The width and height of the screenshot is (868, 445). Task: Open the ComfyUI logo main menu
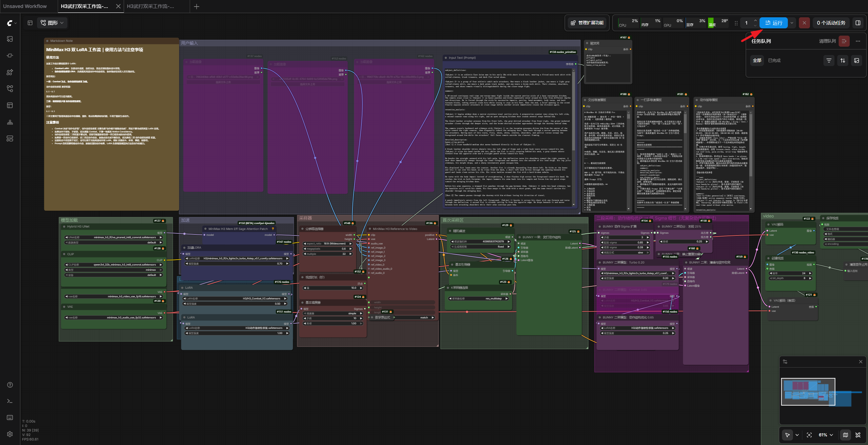(x=10, y=23)
